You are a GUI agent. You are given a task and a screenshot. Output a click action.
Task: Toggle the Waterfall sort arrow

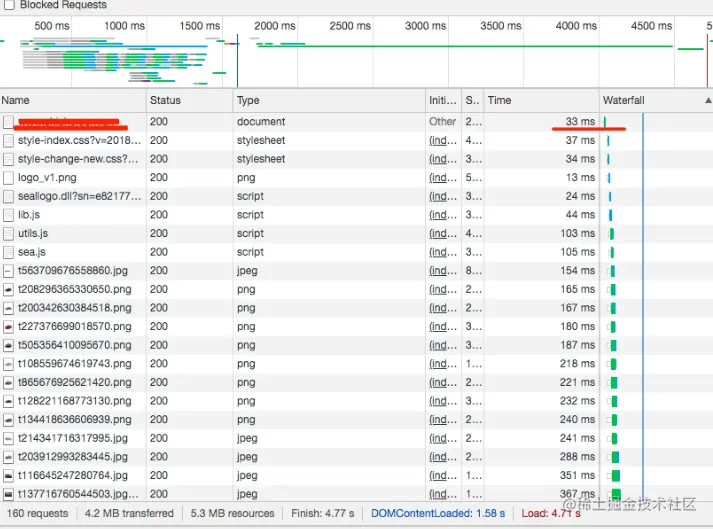coord(708,100)
